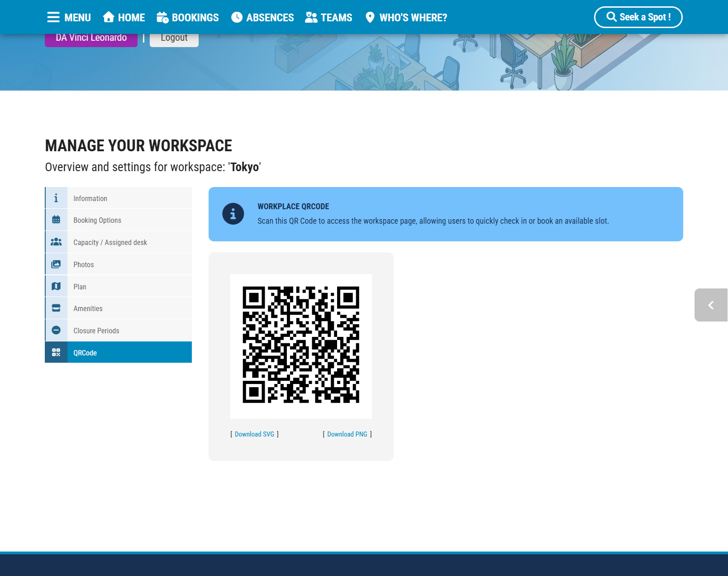Open the ABSENCES navigation item
This screenshot has height=576, width=728.
click(262, 17)
